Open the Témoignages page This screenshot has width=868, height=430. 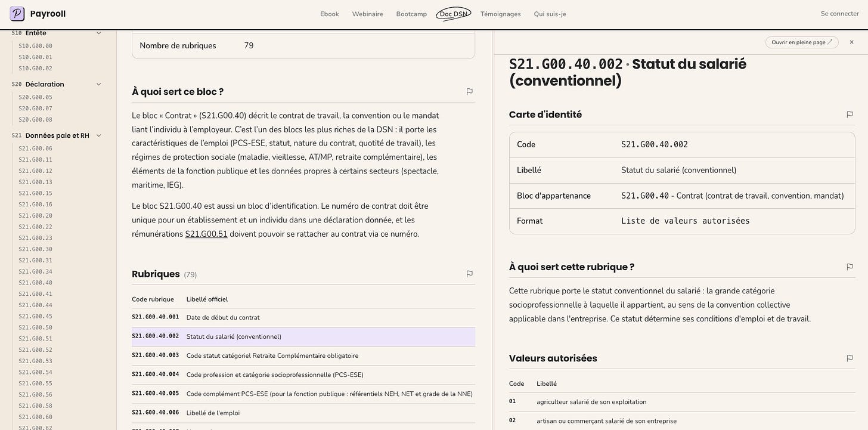click(x=501, y=14)
